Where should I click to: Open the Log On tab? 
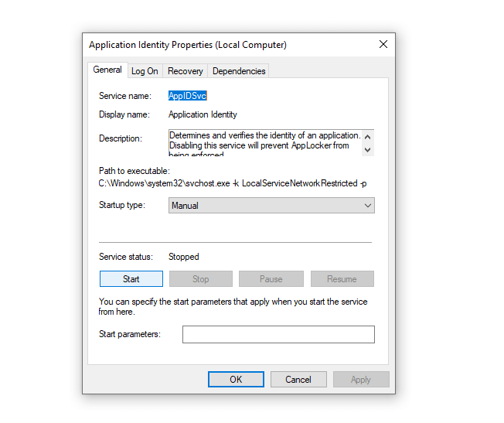pos(145,71)
